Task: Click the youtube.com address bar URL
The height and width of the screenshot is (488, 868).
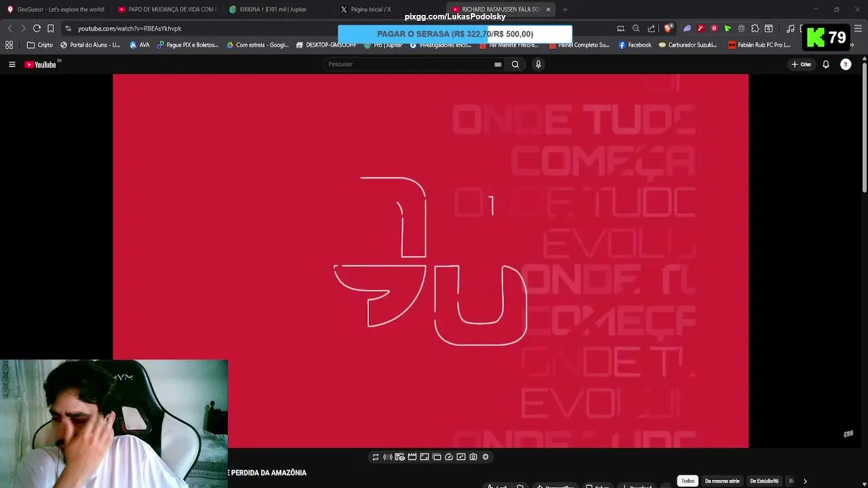Action: tap(130, 28)
